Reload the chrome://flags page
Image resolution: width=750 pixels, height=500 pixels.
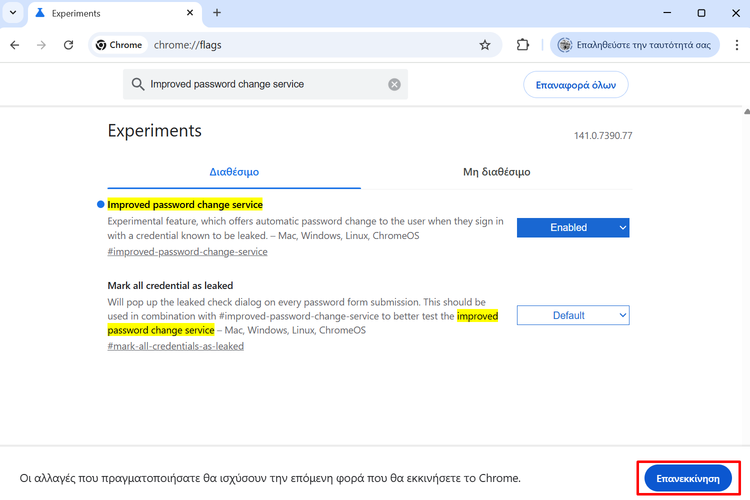[68, 45]
